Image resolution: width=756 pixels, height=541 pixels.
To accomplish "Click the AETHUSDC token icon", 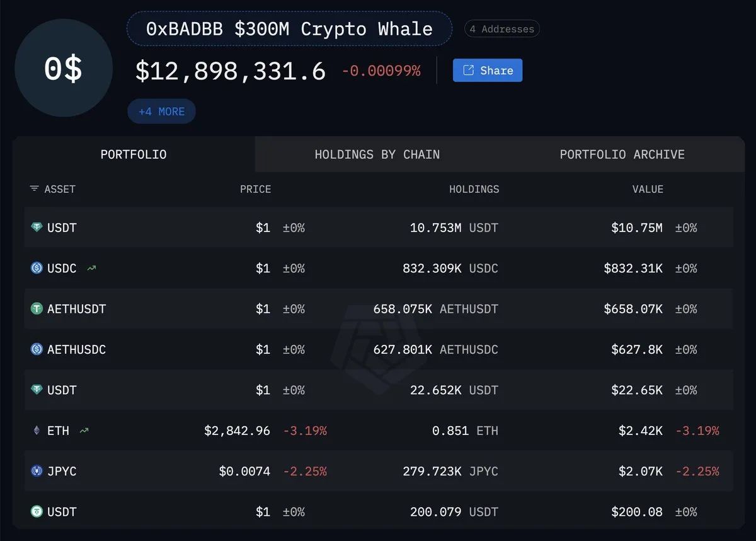I will [x=37, y=349].
